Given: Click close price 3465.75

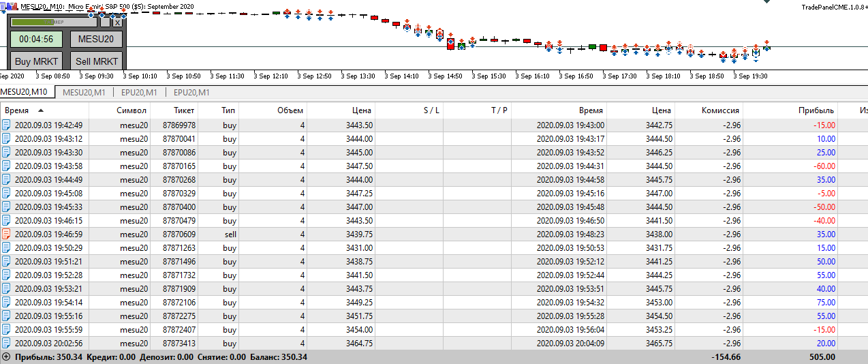Looking at the screenshot, I should [660, 343].
